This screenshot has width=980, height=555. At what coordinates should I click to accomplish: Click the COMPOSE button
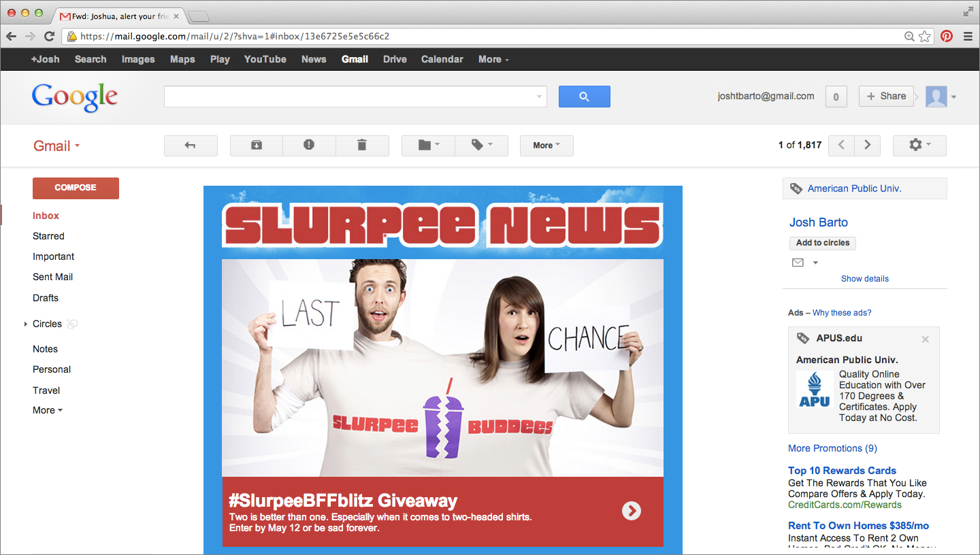[76, 188]
